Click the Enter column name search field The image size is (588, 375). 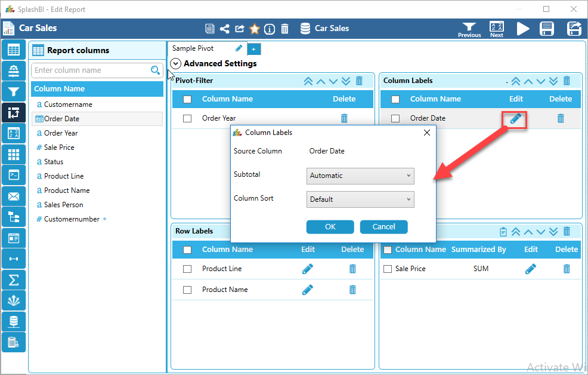[91, 70]
